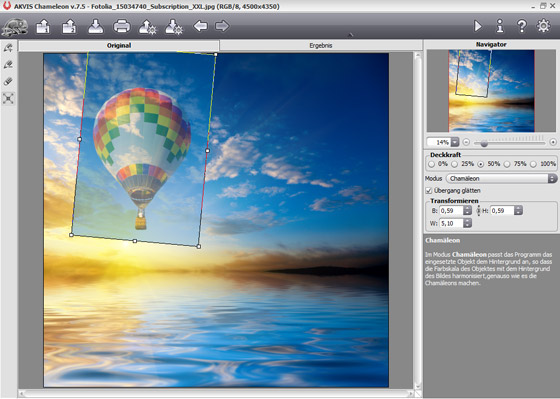
Task: Toggle the proportions link between B and H
Action: 479,211
